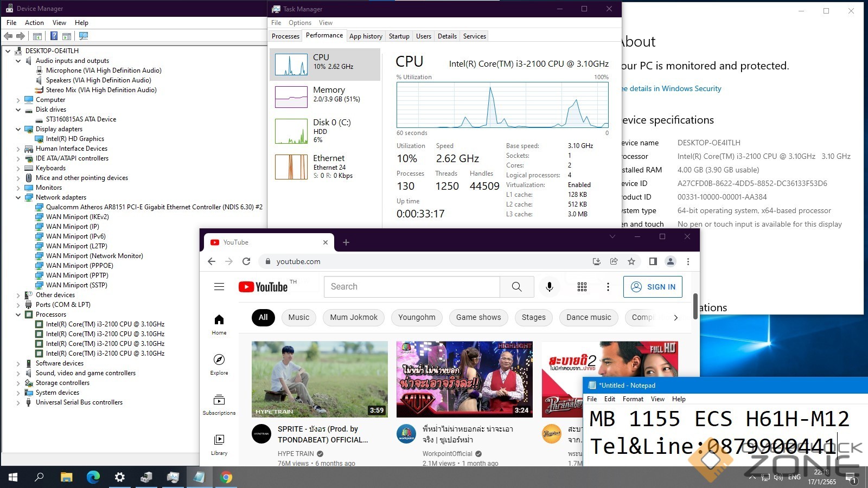Open Device Manager Action menu
Viewport: 868px width, 488px height.
pos(34,23)
